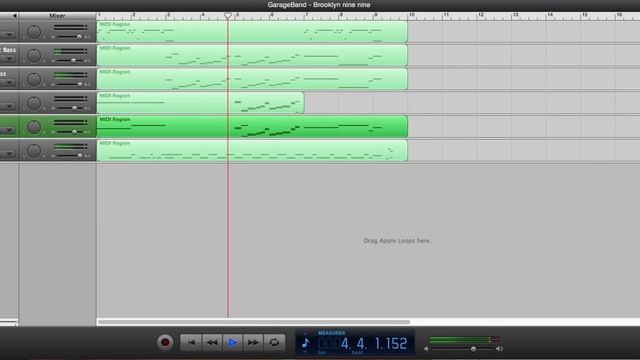Adjust the c Bass track volume slider
Screen dimensions: 640x360
point(73,60)
